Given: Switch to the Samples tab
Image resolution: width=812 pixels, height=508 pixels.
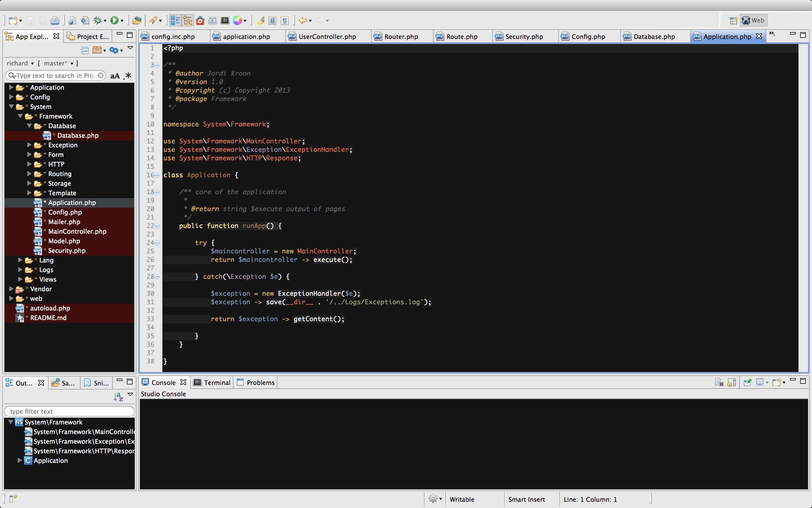Looking at the screenshot, I should [63, 383].
